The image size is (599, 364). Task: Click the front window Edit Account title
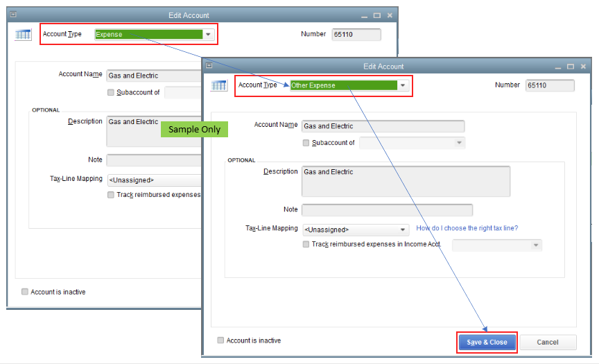[x=383, y=67]
